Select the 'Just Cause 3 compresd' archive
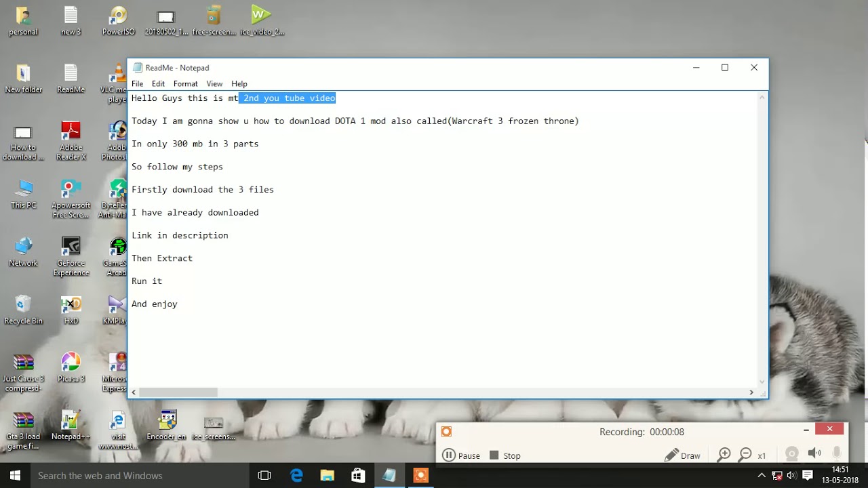 coord(23,373)
